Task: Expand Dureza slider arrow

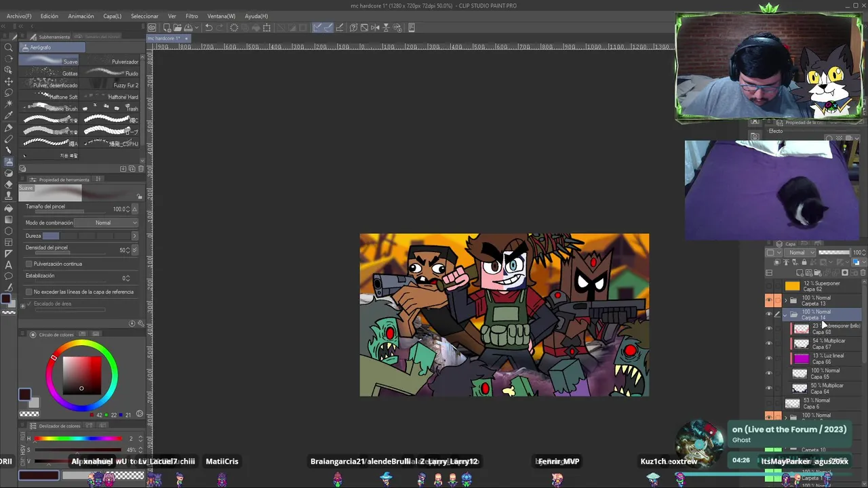Action: (134, 236)
